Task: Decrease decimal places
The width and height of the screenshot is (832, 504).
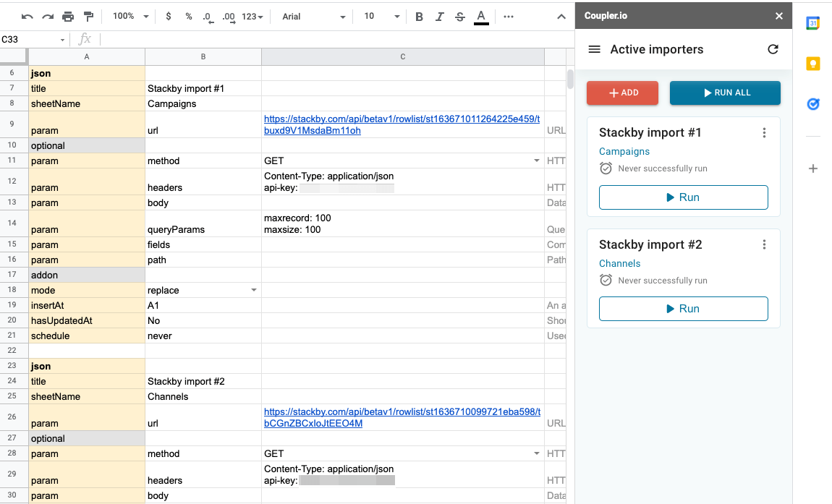Action: pyautogui.click(x=208, y=17)
